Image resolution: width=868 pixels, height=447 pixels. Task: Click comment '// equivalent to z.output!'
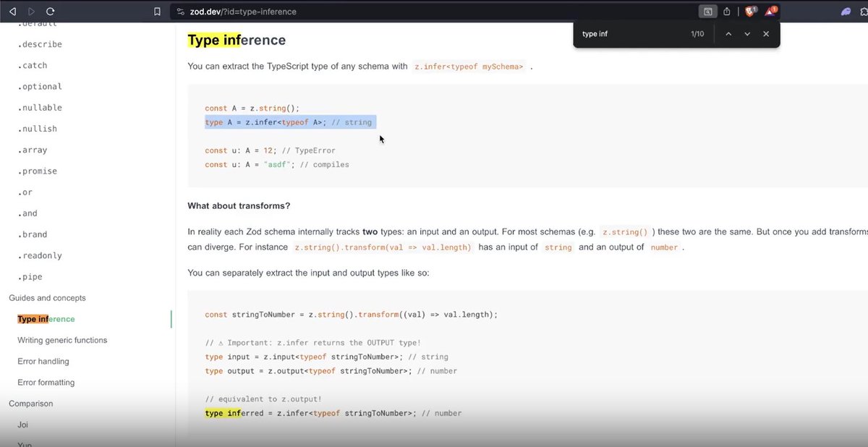263,399
